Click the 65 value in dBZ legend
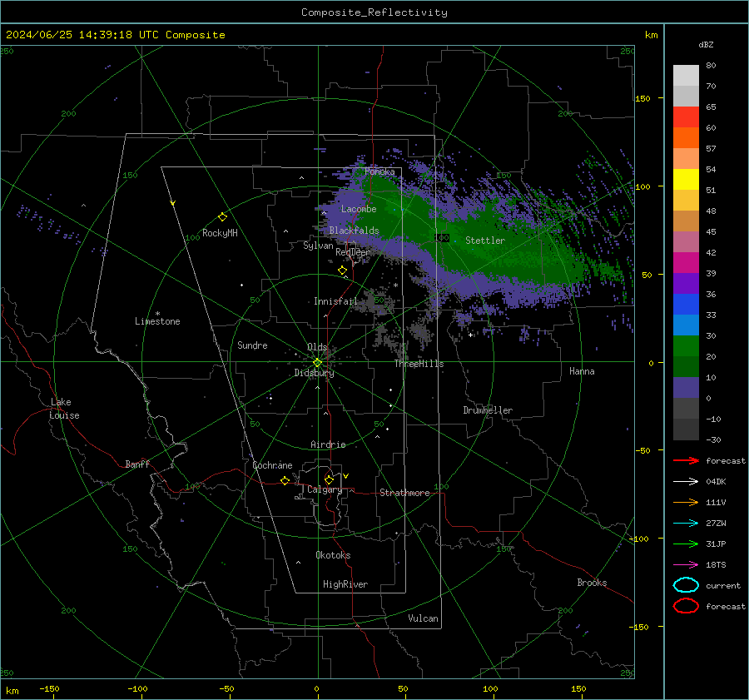Image resolution: width=749 pixels, height=700 pixels. pos(711,107)
